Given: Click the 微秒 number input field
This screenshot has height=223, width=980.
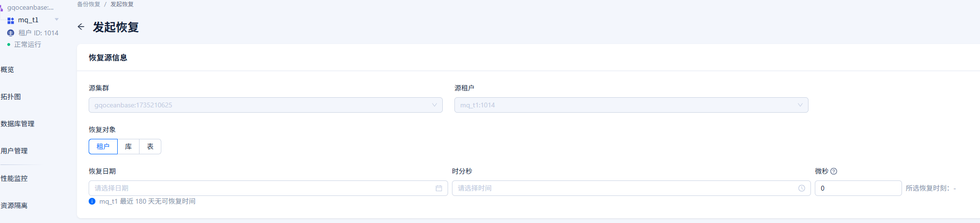Looking at the screenshot, I should (x=858, y=188).
